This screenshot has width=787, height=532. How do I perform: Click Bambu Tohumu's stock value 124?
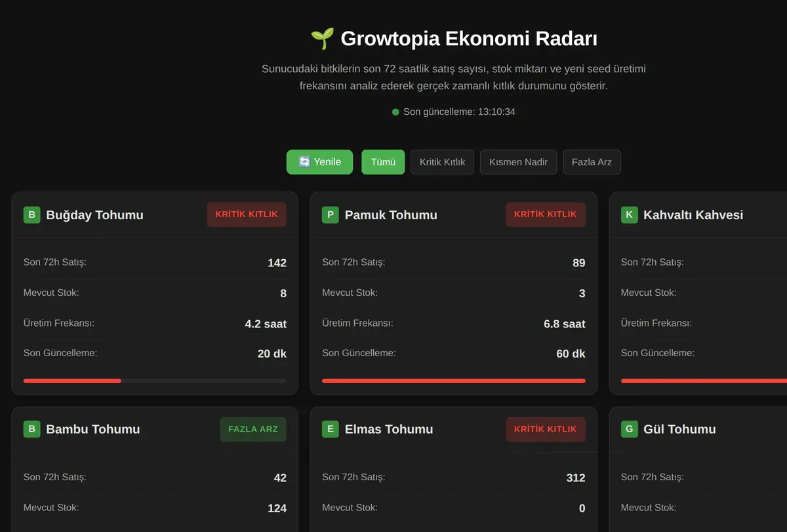(x=277, y=508)
